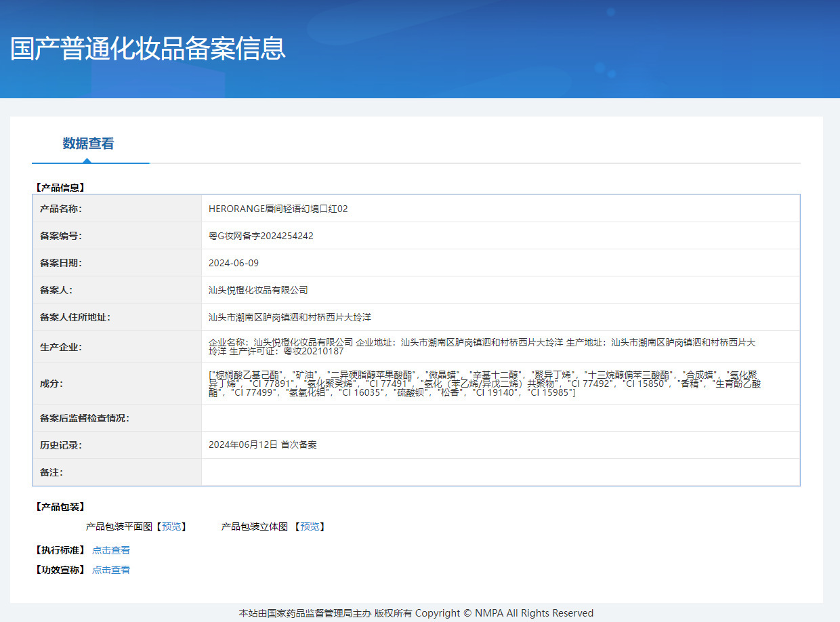This screenshot has width=840, height=622.
Task: Click the NMPA copyright footer text
Action: pos(416,613)
